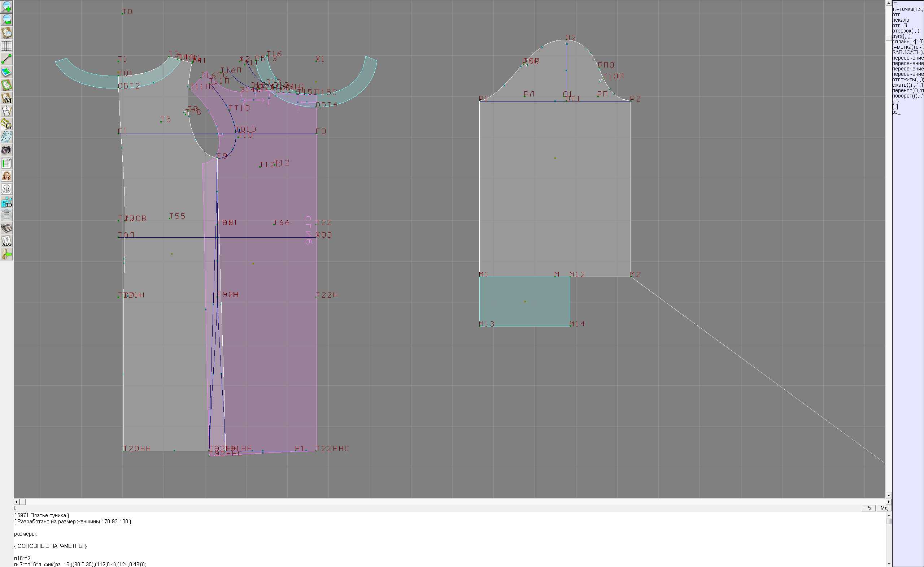This screenshot has width=924, height=567.
Task: Open the 3D view icon
Action: [6, 202]
